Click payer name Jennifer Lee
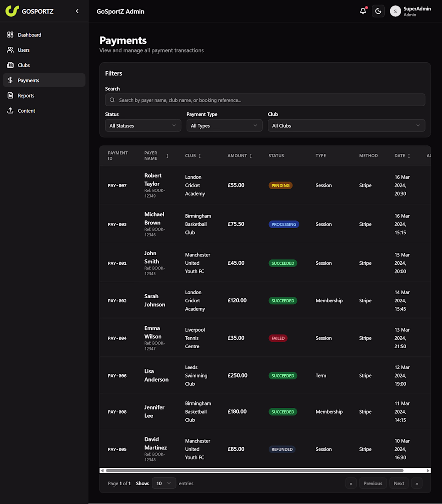 pyautogui.click(x=154, y=411)
